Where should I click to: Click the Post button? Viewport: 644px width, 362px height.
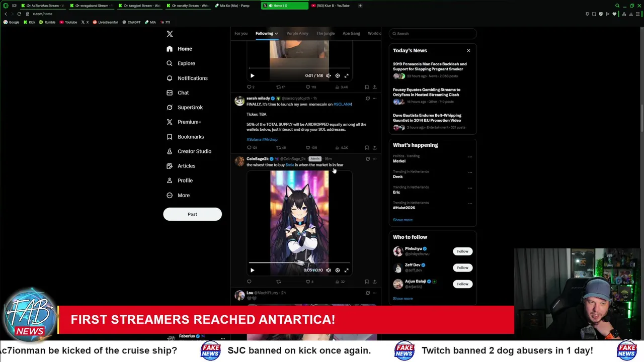click(x=192, y=214)
